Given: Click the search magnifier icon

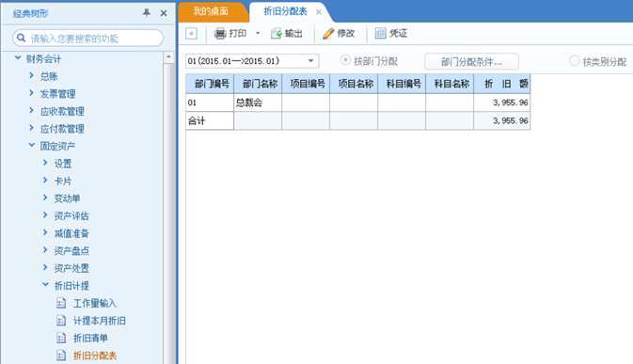Looking at the screenshot, I should point(22,39).
